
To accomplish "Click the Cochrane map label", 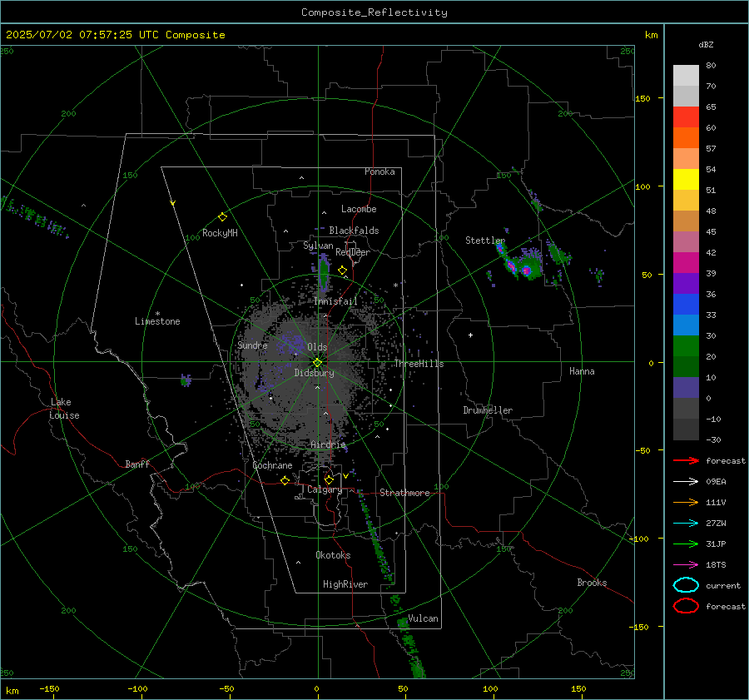I will tap(272, 465).
